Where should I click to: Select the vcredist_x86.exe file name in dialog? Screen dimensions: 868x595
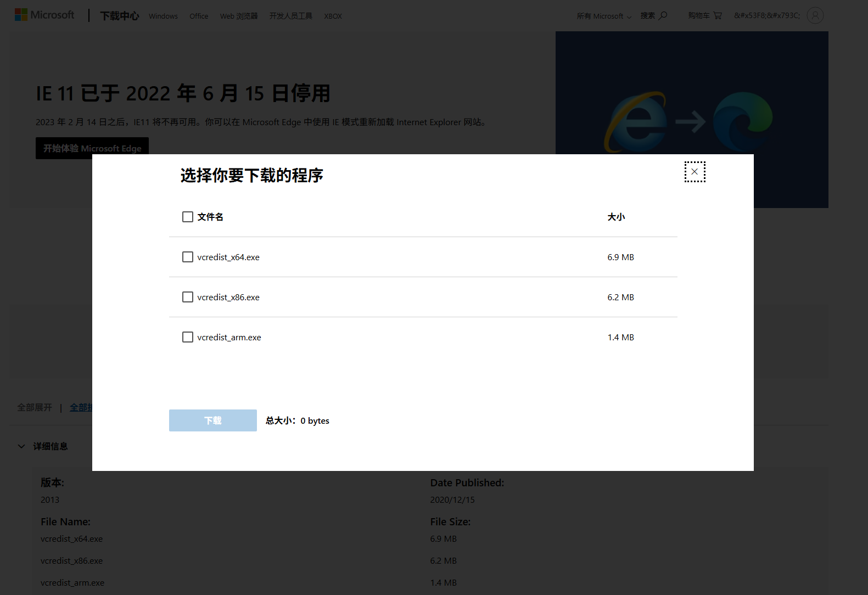pos(228,297)
